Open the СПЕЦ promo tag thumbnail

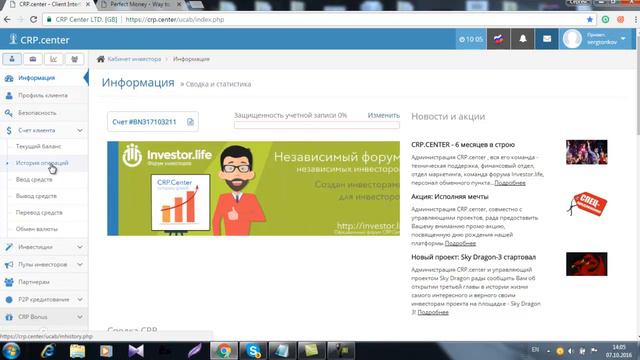(x=587, y=204)
